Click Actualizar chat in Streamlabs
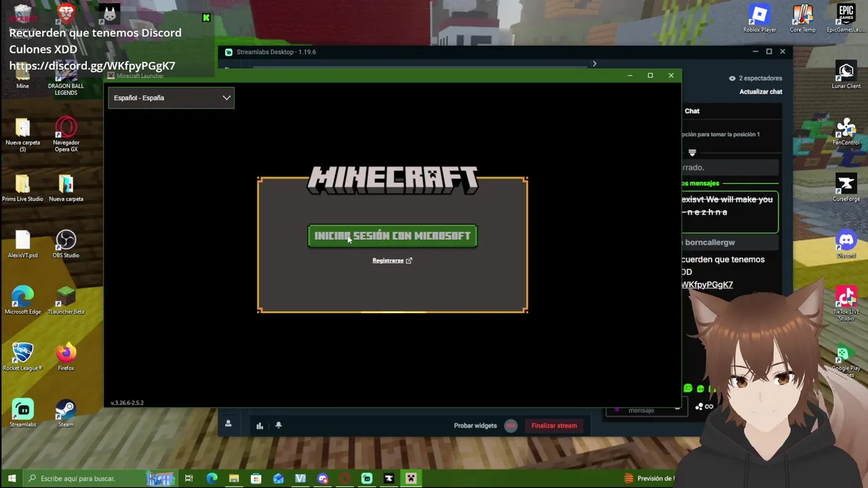 click(x=761, y=91)
